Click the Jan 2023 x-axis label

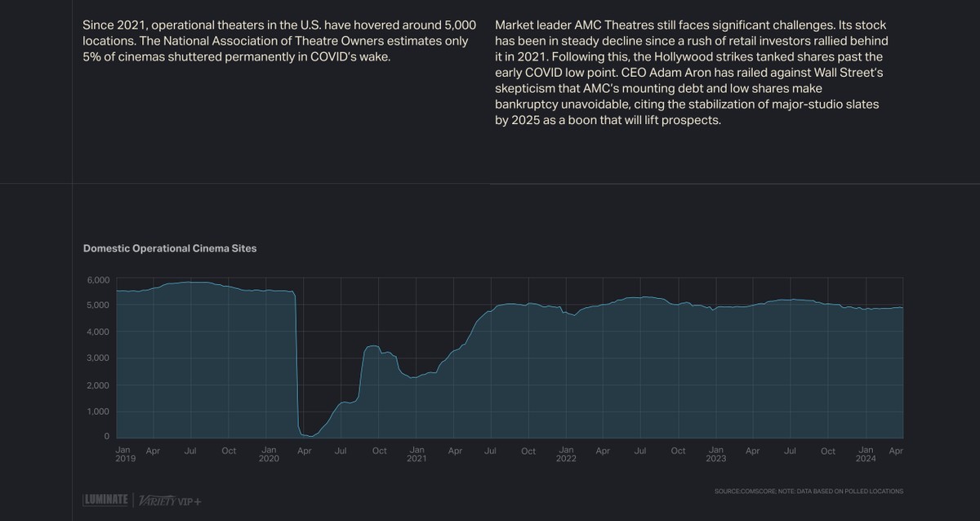tap(715, 455)
